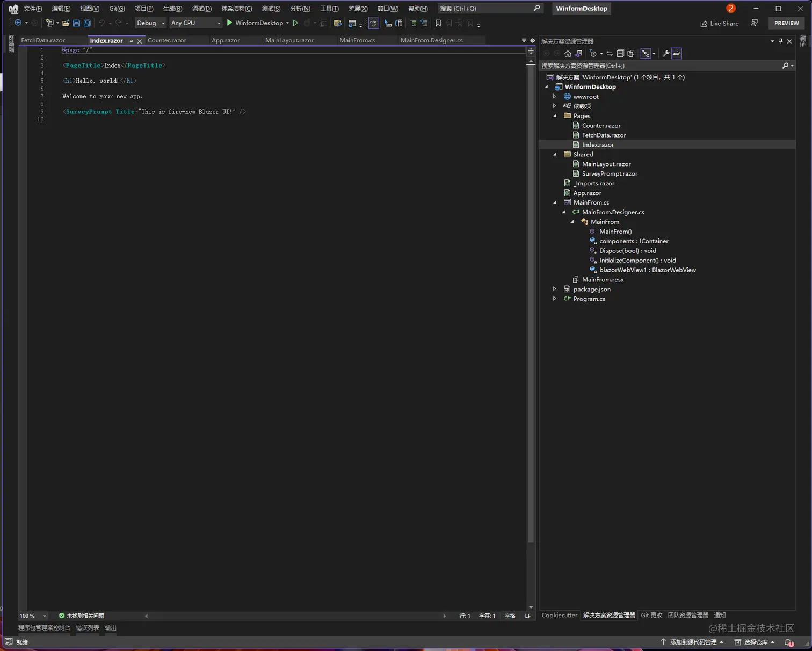Open the 文件(F) menu

[x=33, y=8]
